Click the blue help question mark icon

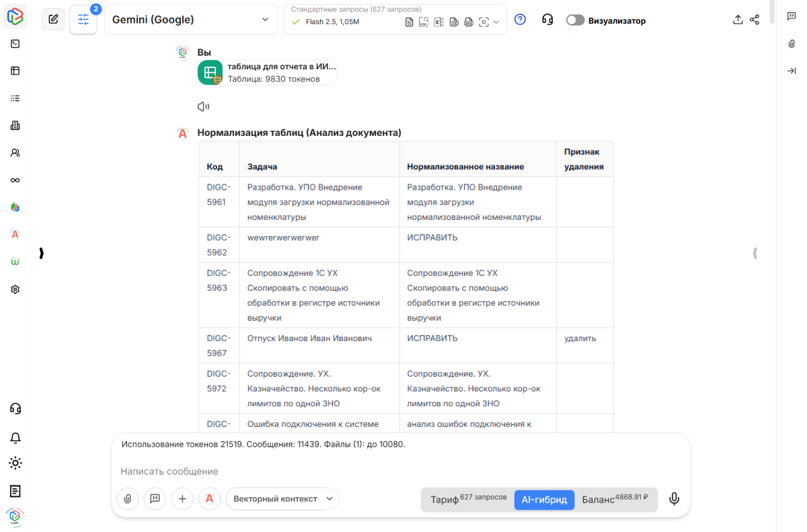(520, 20)
